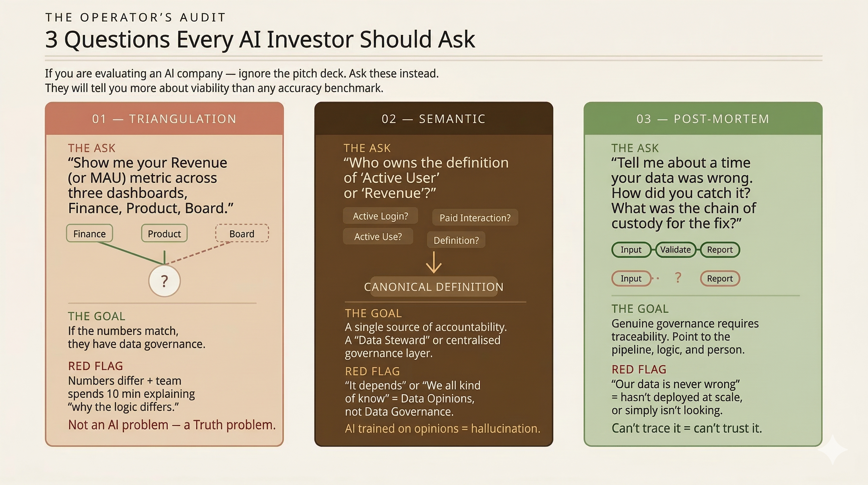Screen dimensions: 868x485
Task: Click the red-outlined Input pill
Action: pyautogui.click(x=631, y=278)
